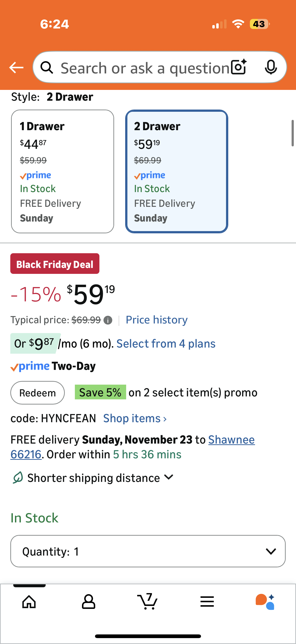Select the 1 Drawer style option
This screenshot has height=644, width=296.
(x=62, y=171)
